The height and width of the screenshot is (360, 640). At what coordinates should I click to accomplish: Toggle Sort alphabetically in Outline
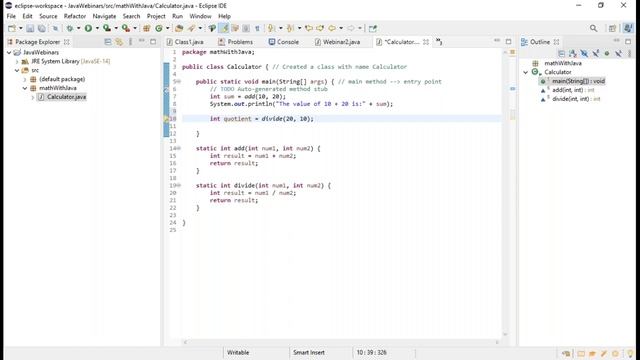click(573, 53)
